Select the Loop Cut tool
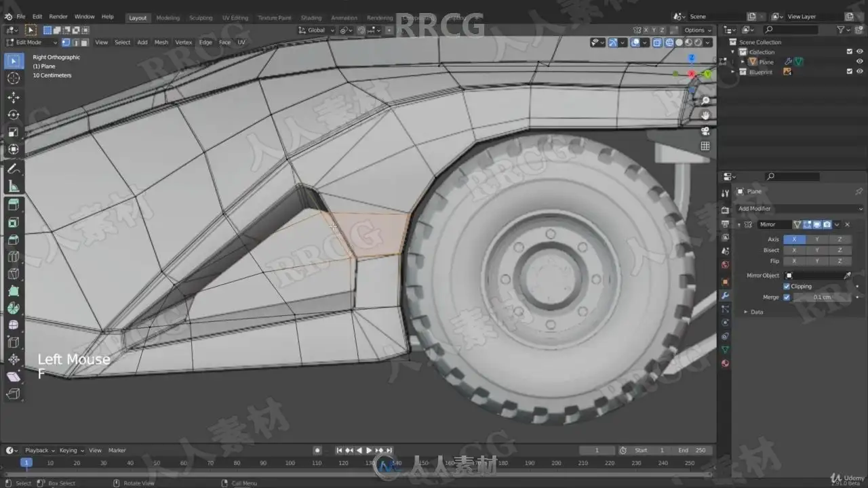868x488 pixels. pos(14,257)
